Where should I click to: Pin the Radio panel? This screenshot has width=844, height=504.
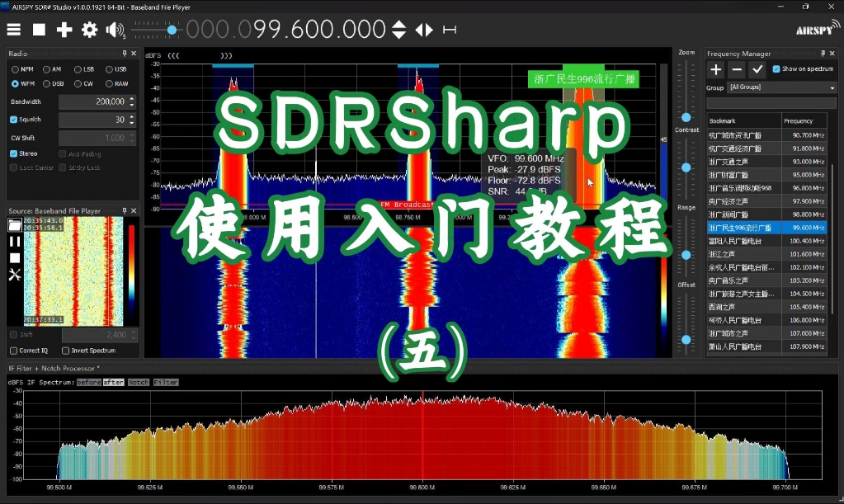[x=125, y=54]
